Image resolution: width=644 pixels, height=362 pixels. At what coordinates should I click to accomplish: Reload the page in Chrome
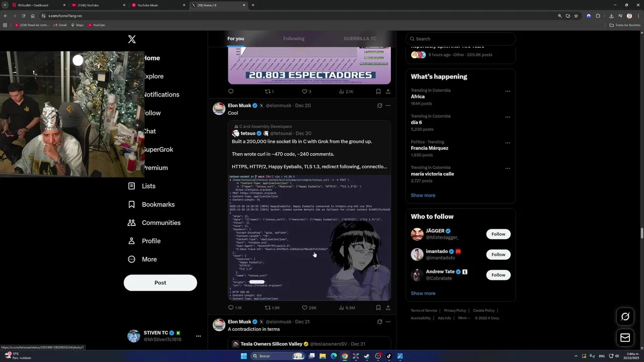[24, 16]
